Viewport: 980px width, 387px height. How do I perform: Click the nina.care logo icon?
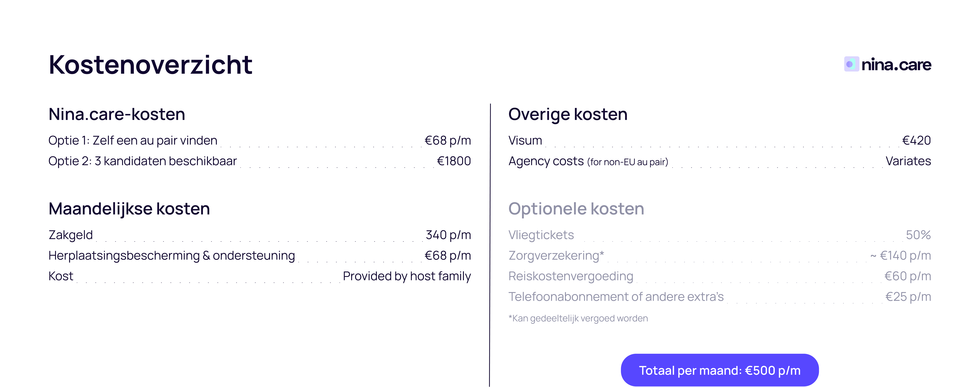(x=851, y=64)
